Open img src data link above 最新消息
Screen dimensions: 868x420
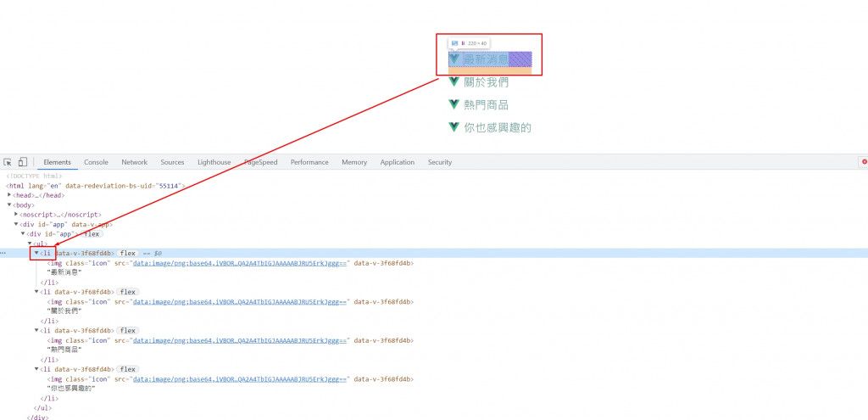240,263
